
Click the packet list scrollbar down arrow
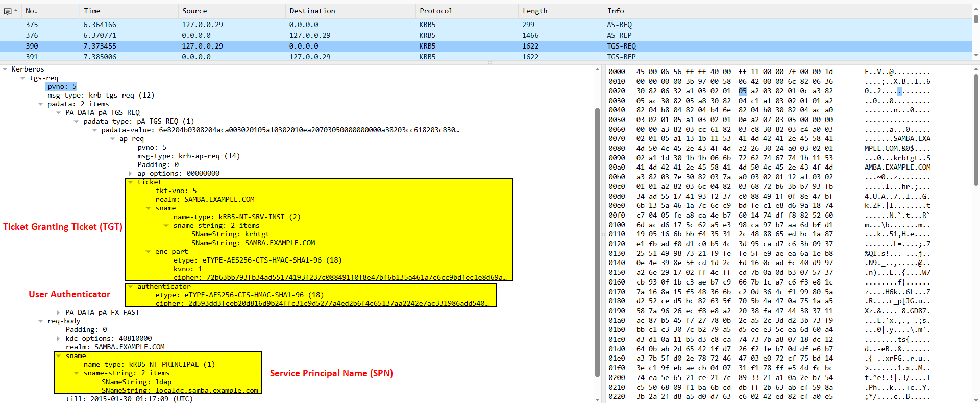click(976, 56)
